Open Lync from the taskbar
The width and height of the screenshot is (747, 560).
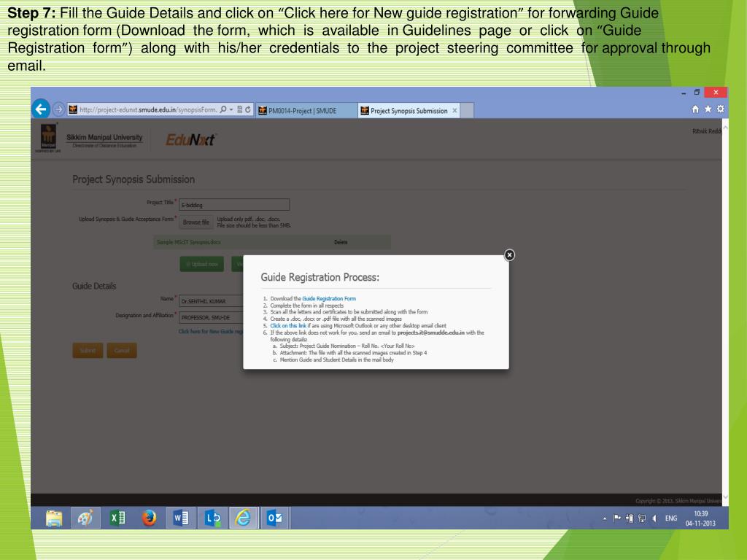point(212,518)
